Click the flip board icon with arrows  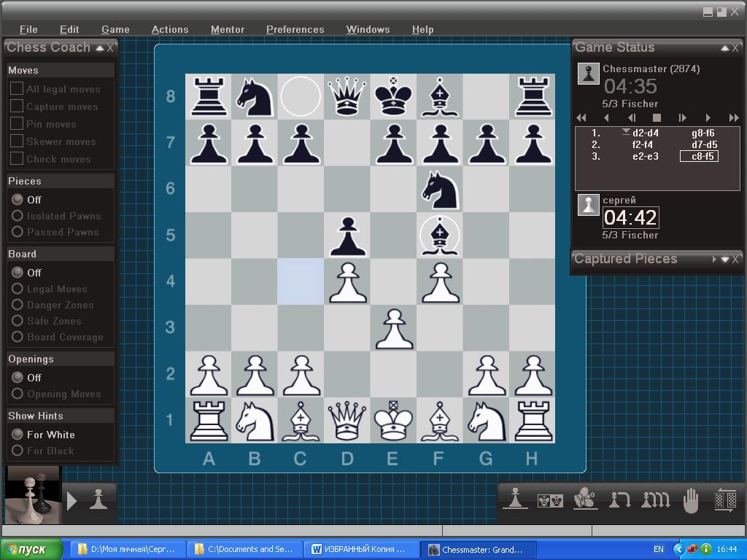pyautogui.click(x=725, y=500)
